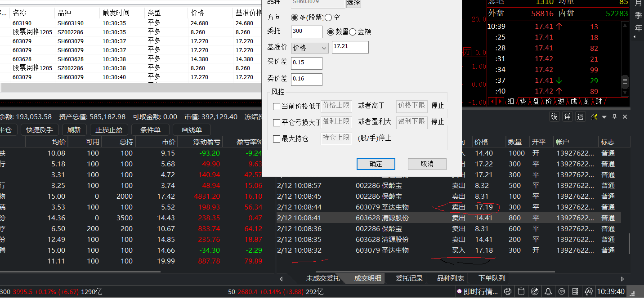Click the 退 exit icon button
Viewport: 644px width, 299px height.
click(581, 117)
